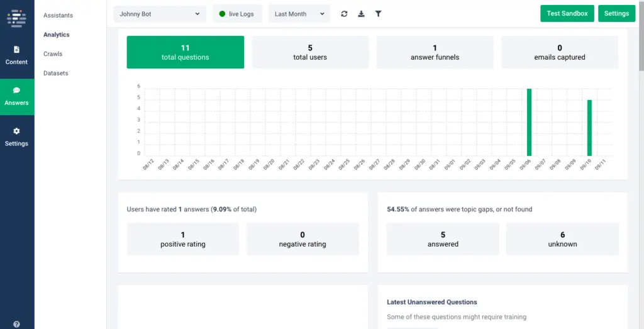
Task: Expand the Johnny Bot assistant dropdown
Action: 160,14
